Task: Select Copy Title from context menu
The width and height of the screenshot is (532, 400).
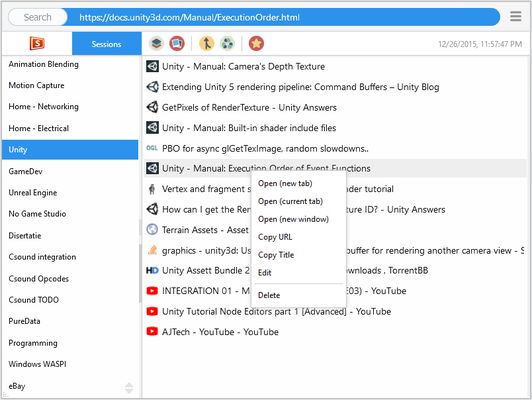Action: point(276,255)
